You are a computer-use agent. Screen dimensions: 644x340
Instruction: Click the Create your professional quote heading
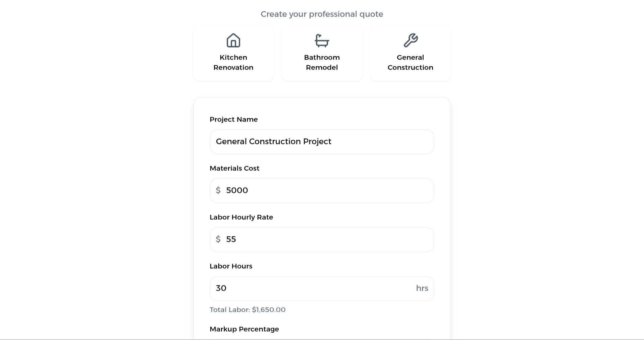point(322,14)
